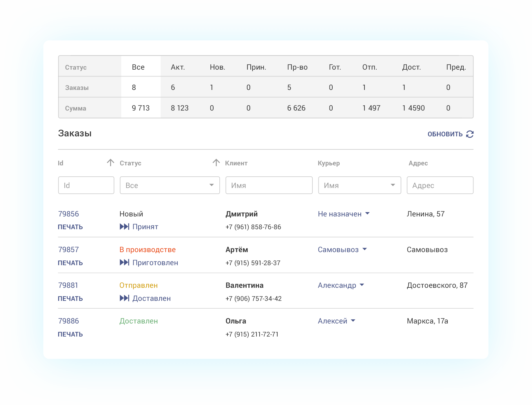Click ПЕЧАТЬ for order 79856
The image size is (532, 405).
click(70, 227)
